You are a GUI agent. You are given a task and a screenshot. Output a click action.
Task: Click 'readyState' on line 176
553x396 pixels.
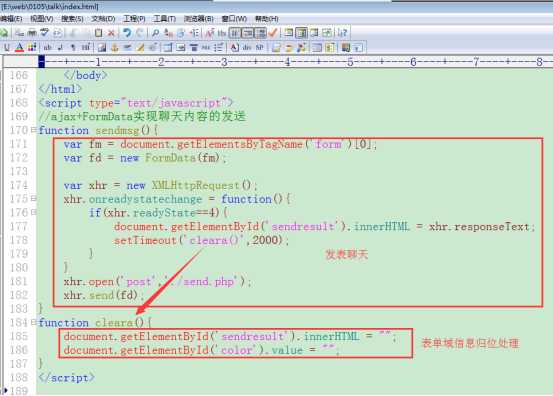164,213
